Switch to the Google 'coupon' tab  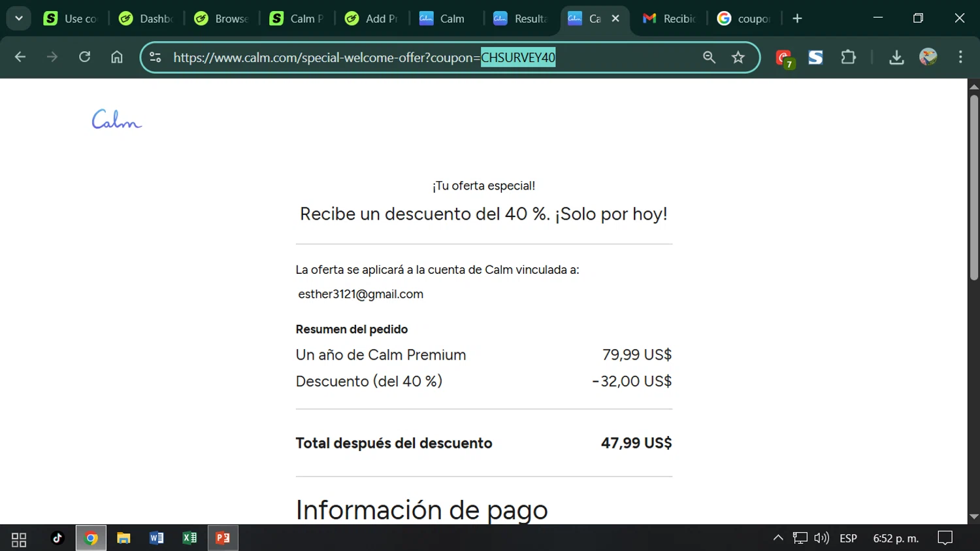pos(744,18)
